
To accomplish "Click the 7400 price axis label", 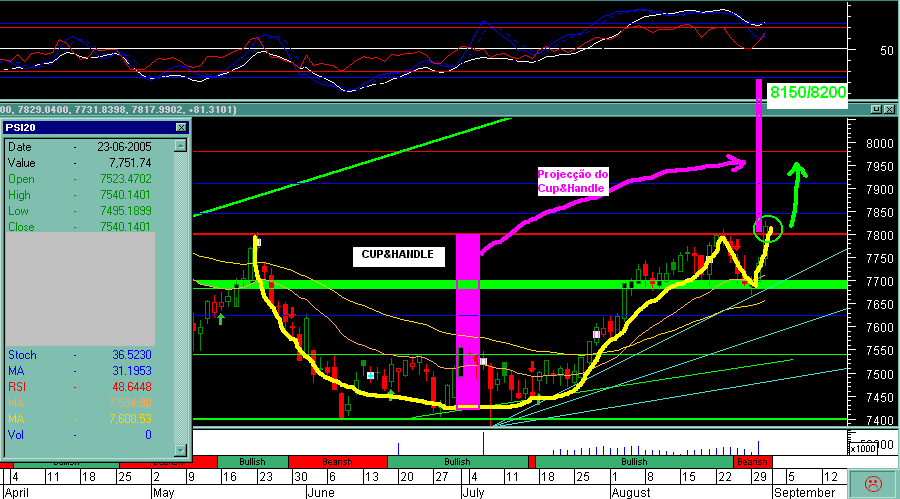I will 879,420.
